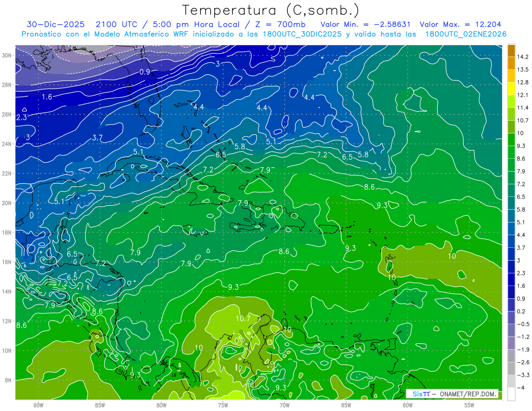The width and height of the screenshot is (532, 411).
Task: Click the "0.9" contour label near Florida
Action: pyautogui.click(x=145, y=72)
